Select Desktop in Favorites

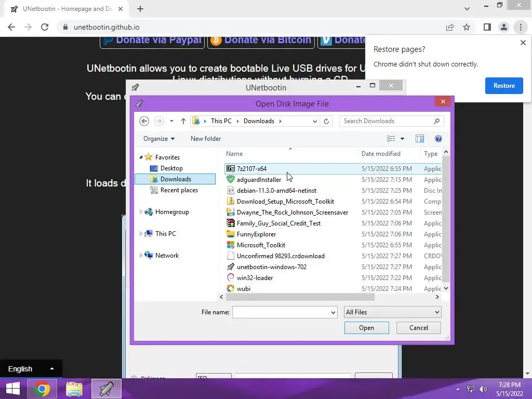(171, 168)
